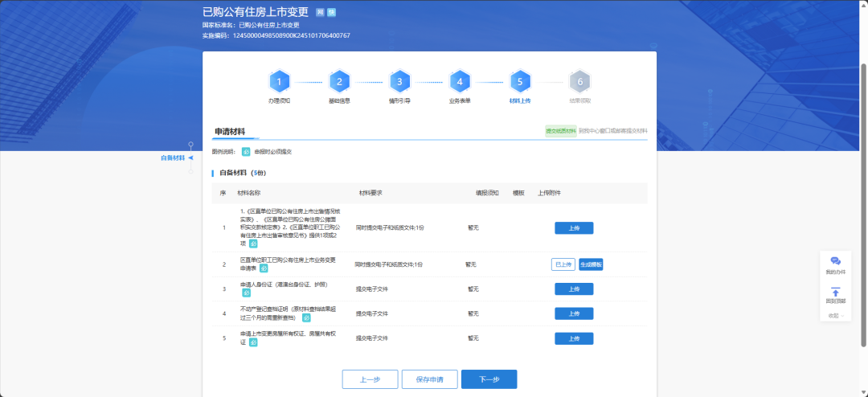Click 生成模板 for the application form
The height and width of the screenshot is (397, 868).
[x=591, y=264]
